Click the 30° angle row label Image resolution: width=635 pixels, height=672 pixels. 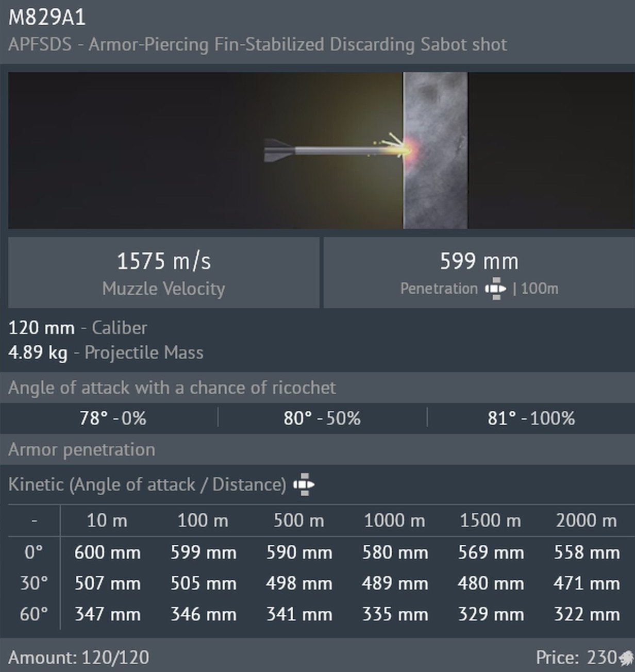[x=34, y=583]
